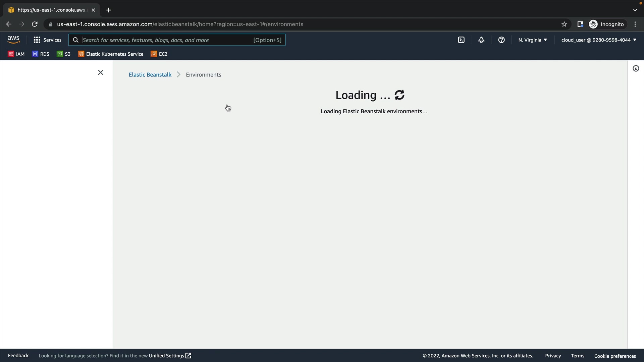Open the EC2 shortcut
Viewport: 644px width, 362px height.
[x=159, y=54]
